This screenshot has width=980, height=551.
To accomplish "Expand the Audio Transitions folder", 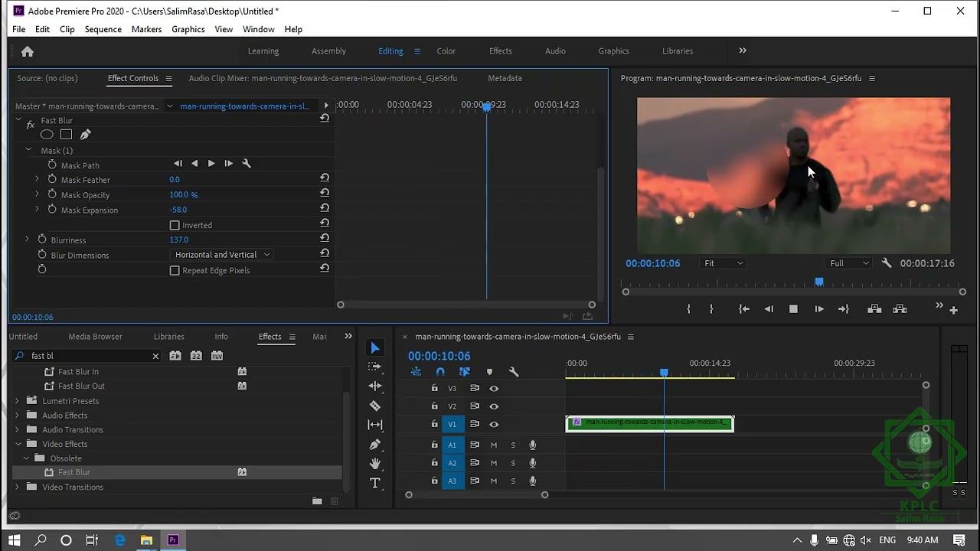I will click(x=18, y=429).
